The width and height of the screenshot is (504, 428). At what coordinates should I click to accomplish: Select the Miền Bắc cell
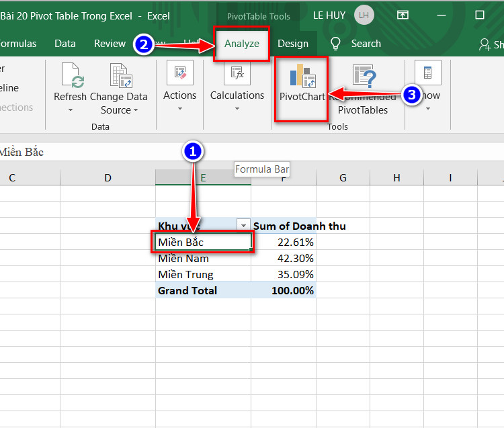[x=203, y=242]
